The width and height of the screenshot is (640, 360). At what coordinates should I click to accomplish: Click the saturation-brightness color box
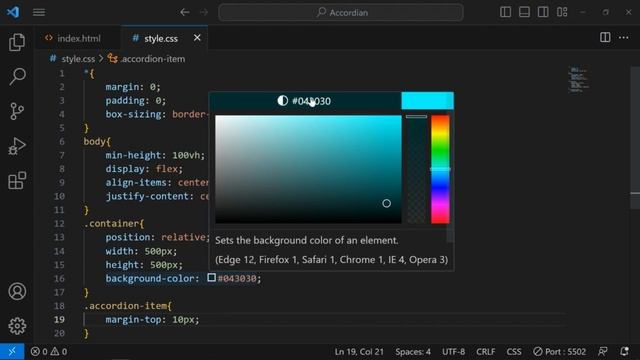[x=308, y=169]
